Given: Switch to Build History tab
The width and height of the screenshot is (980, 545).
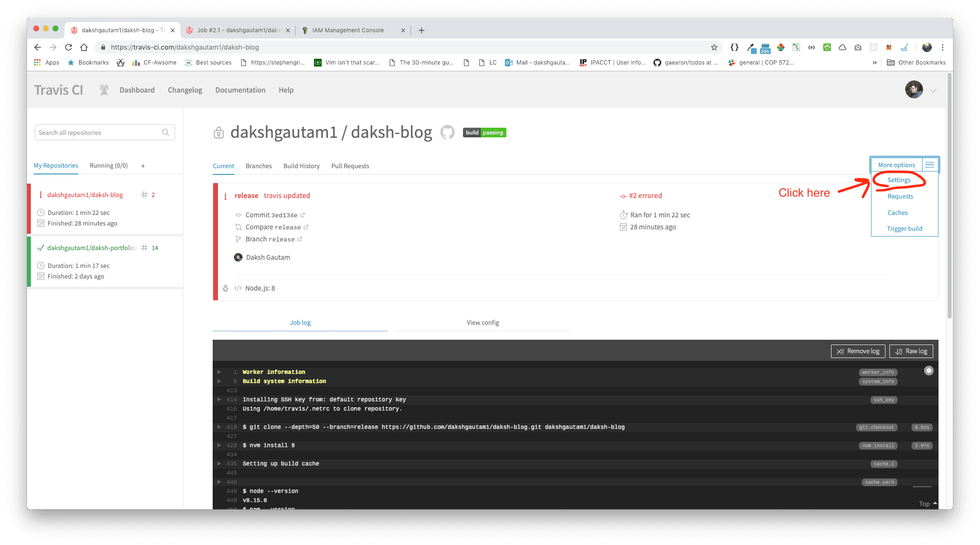Looking at the screenshot, I should click(x=301, y=166).
